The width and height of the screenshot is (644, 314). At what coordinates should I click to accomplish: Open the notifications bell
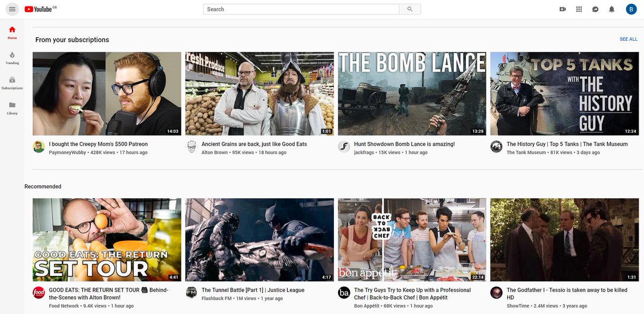pyautogui.click(x=611, y=9)
